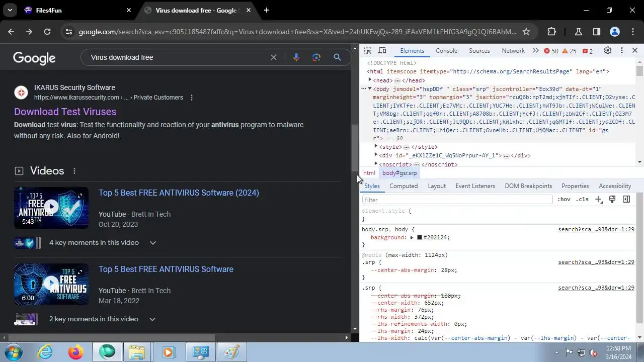Open the Computed styles tab

pos(404,186)
